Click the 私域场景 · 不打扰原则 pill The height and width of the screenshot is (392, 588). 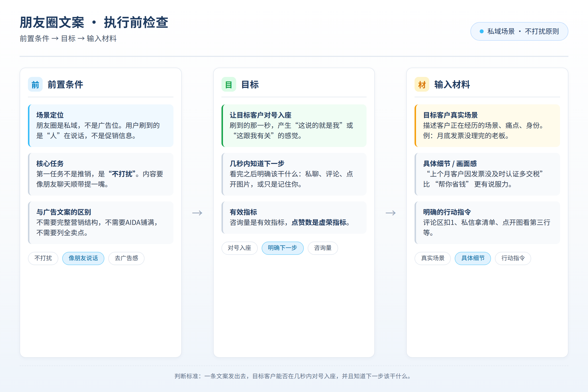tap(519, 32)
